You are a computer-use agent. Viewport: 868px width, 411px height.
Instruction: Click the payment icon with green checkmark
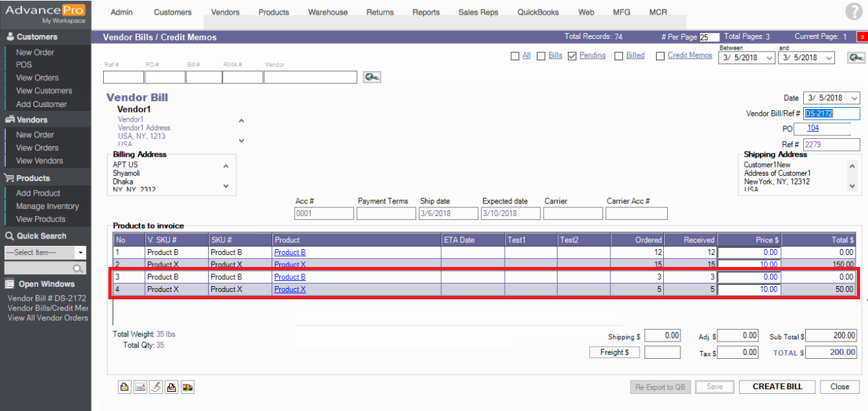click(x=188, y=387)
